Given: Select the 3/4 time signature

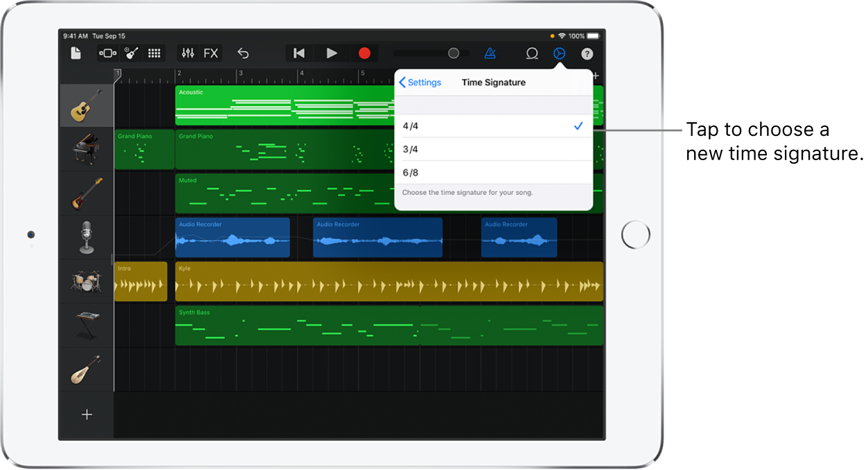Looking at the screenshot, I should (x=493, y=149).
